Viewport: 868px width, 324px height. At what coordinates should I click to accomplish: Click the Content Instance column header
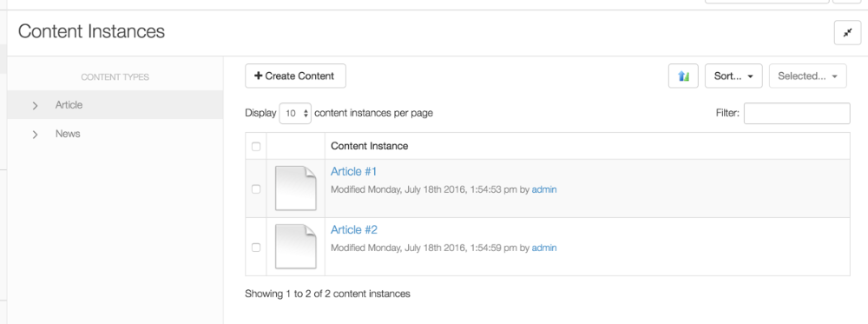(x=369, y=146)
